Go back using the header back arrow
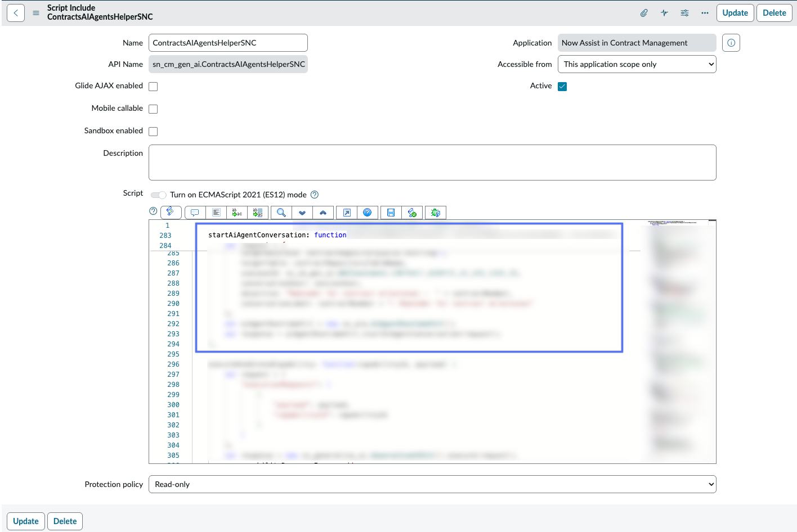The height and width of the screenshot is (532, 797). [16, 13]
